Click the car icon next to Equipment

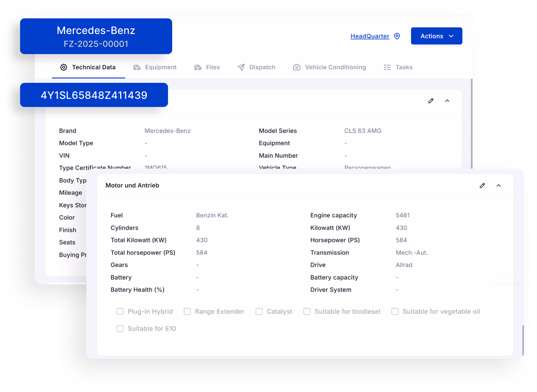click(137, 67)
